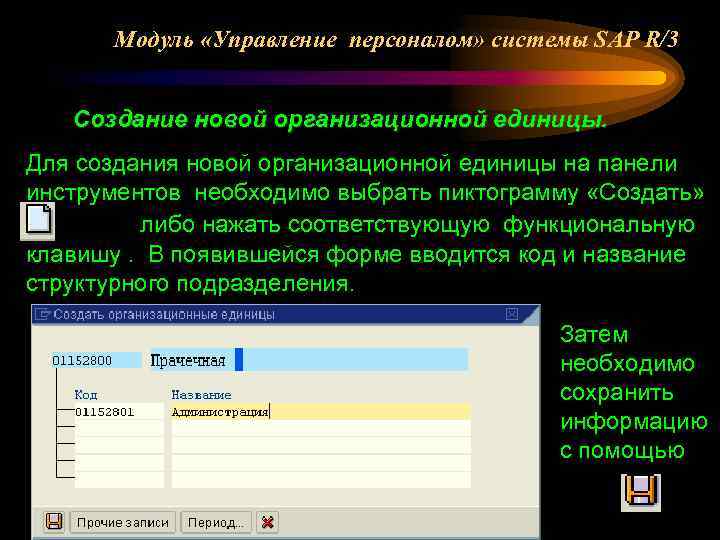Click the 'Код' column header

pyautogui.click(x=86, y=395)
